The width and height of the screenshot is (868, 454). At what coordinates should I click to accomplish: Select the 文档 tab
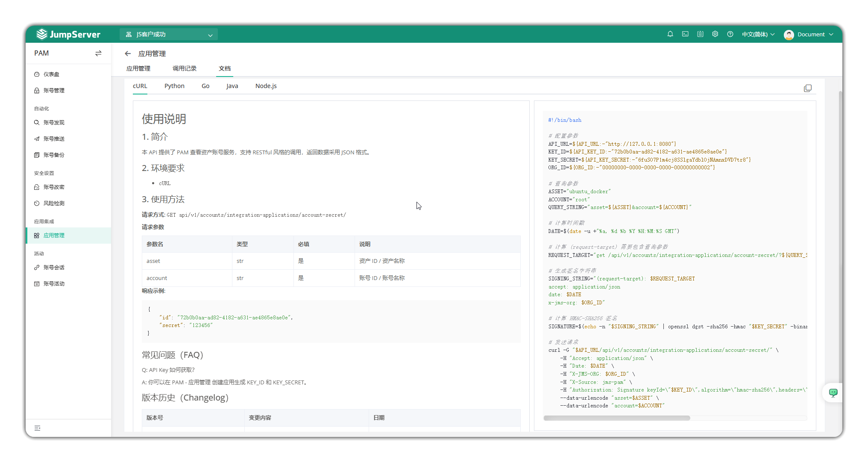225,68
